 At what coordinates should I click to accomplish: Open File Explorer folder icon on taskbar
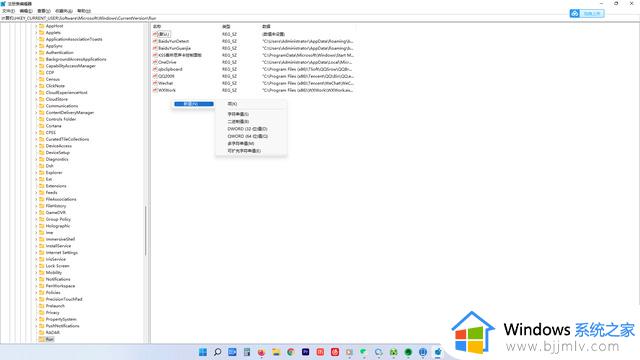(276, 352)
